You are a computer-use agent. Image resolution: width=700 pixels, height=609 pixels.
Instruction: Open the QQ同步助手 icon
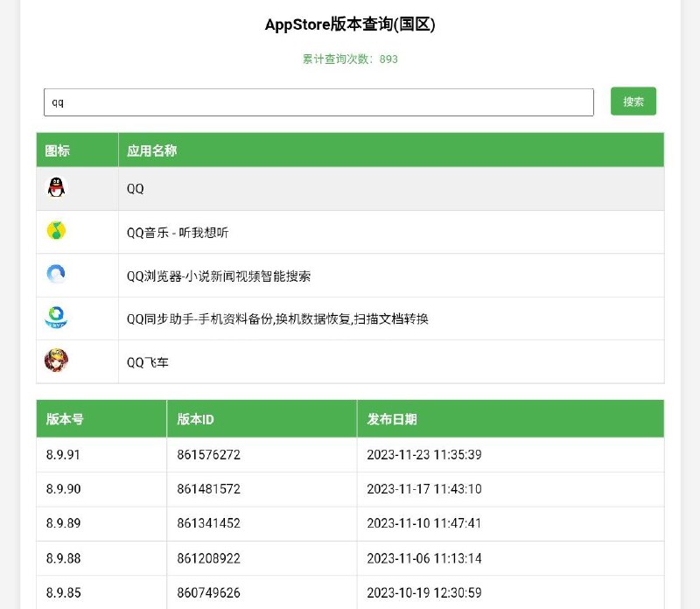click(55, 318)
